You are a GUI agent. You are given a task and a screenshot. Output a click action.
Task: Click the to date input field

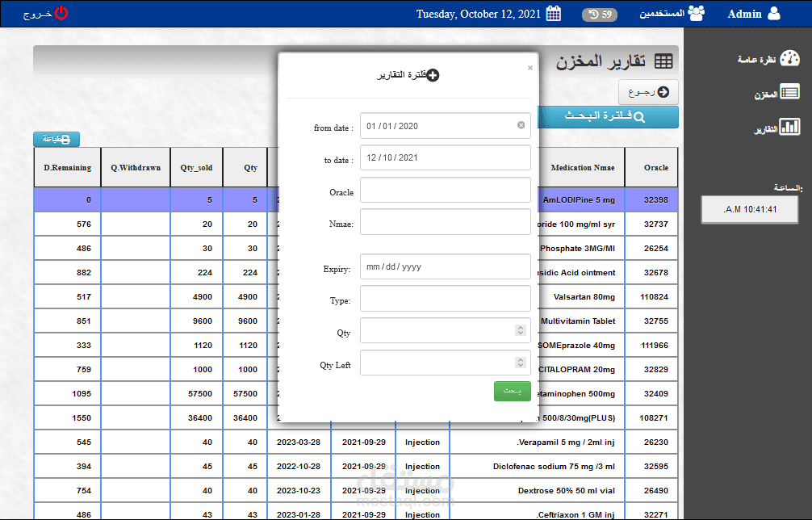coord(446,157)
